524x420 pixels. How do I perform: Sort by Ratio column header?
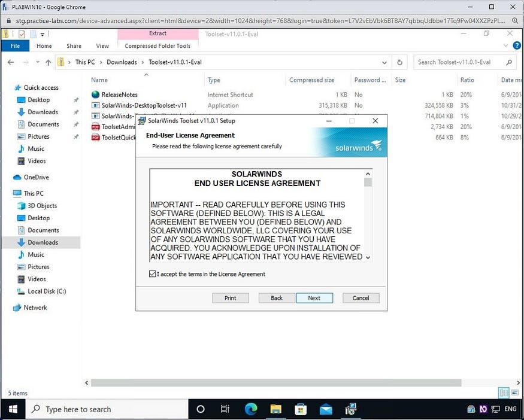coord(467,80)
